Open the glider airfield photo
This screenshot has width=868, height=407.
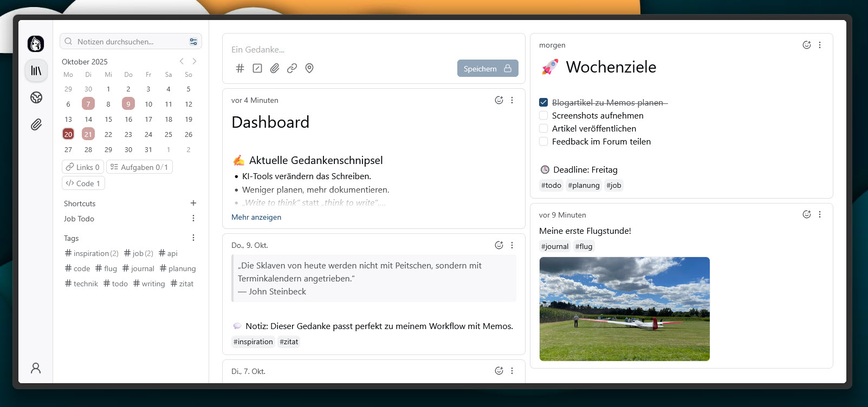click(x=624, y=308)
